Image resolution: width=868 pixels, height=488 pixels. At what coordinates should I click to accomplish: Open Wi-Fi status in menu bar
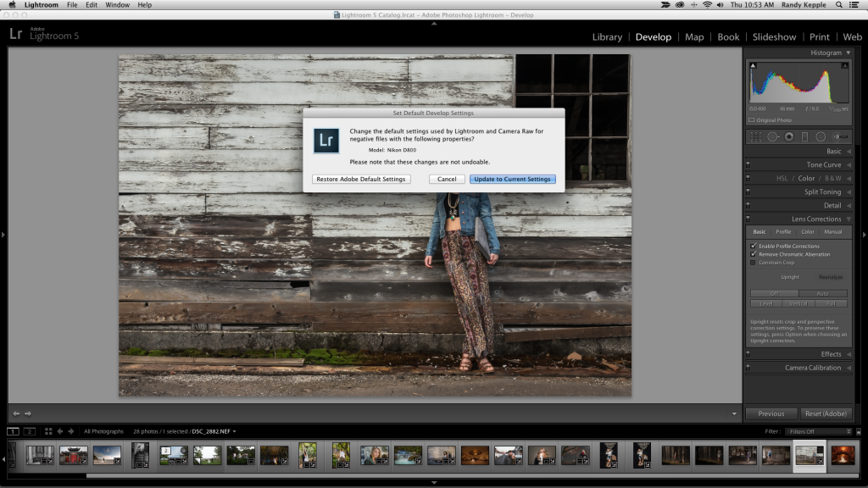(x=707, y=5)
